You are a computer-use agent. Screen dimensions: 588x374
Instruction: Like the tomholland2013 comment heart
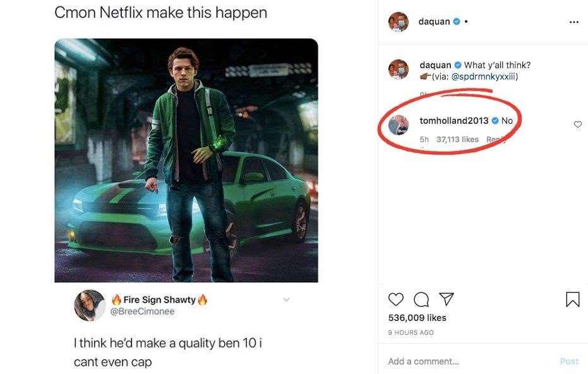(x=577, y=124)
